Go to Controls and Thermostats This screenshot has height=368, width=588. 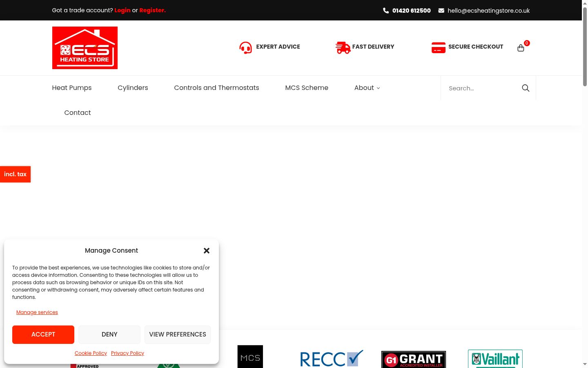pyautogui.click(x=216, y=88)
